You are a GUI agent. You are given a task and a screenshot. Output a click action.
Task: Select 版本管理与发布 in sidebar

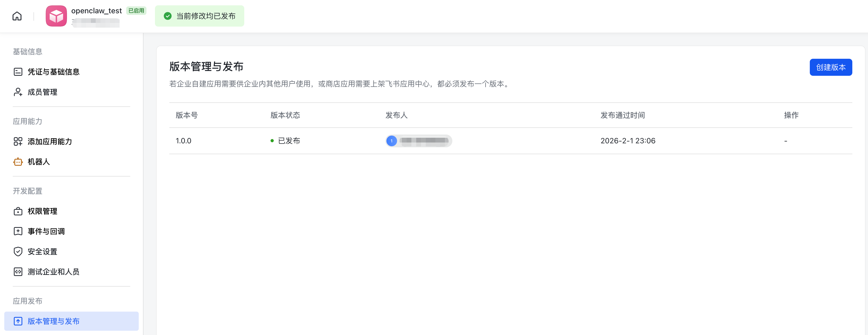(x=53, y=321)
